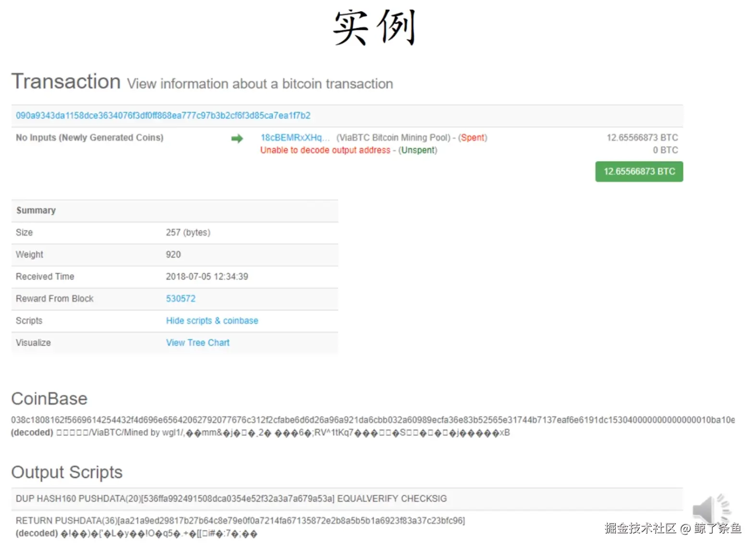Viewport: 756px width, 549px height.
Task: Select the 'No Inputs (Newly Generated Coins)' text
Action: 89,138
